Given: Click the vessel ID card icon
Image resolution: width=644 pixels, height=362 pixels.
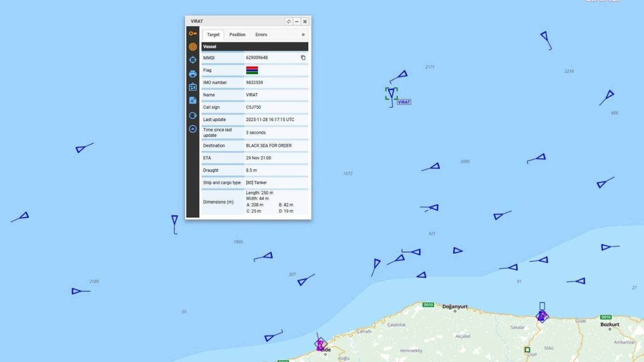Looking at the screenshot, I should point(193,87).
